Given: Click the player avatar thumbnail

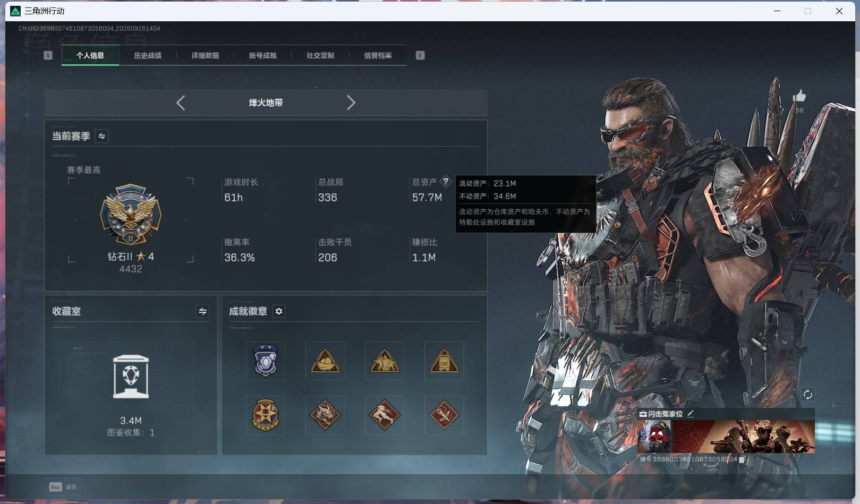Looking at the screenshot, I should click(655, 437).
